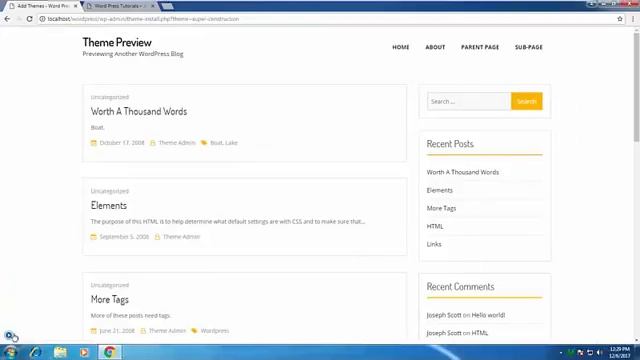Click the yellow Search button
Image resolution: width=640 pixels, height=360 pixels.
pyautogui.click(x=527, y=101)
